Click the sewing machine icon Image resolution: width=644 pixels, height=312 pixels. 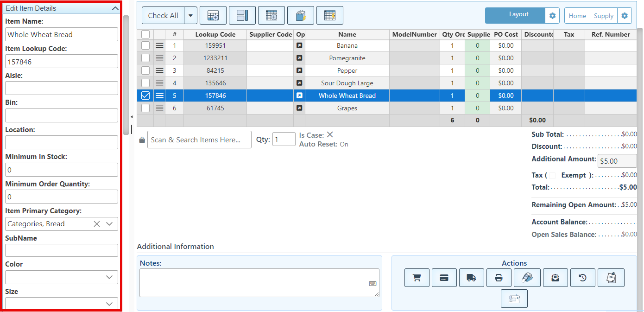514,299
